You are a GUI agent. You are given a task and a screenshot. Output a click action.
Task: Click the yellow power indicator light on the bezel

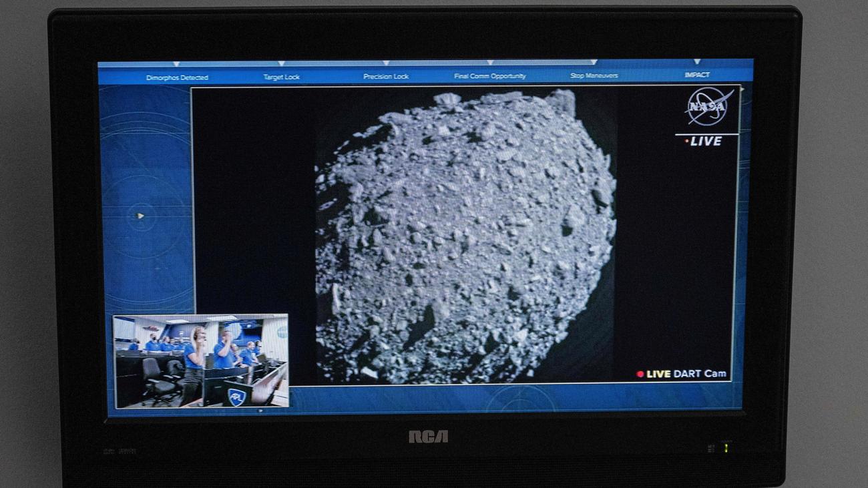[725, 448]
